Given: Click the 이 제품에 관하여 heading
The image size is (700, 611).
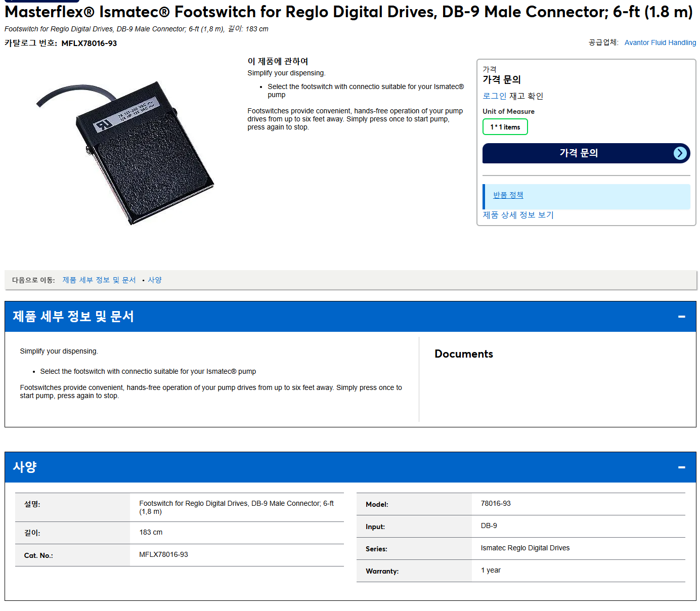Looking at the screenshot, I should (x=278, y=61).
